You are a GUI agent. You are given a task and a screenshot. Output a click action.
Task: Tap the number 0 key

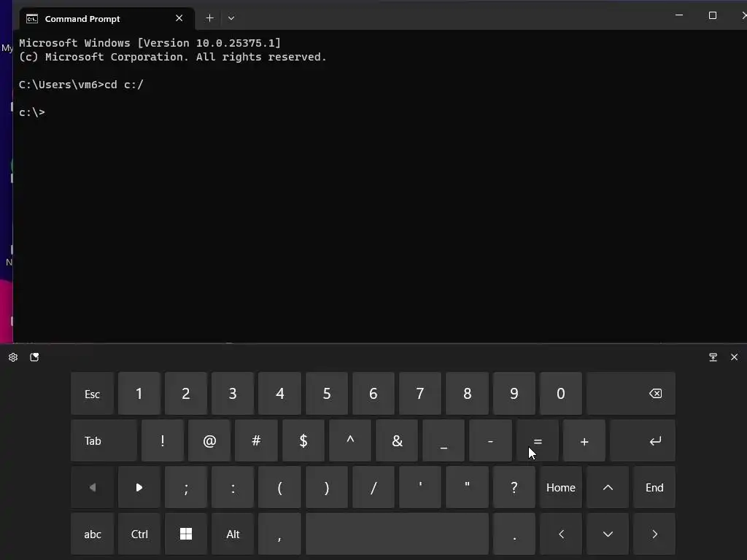pos(561,394)
